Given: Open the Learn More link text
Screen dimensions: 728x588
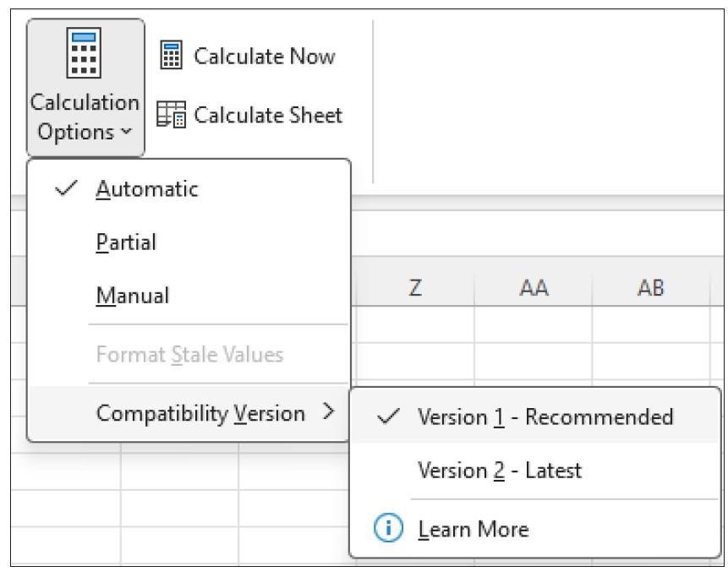Looking at the screenshot, I should (473, 529).
